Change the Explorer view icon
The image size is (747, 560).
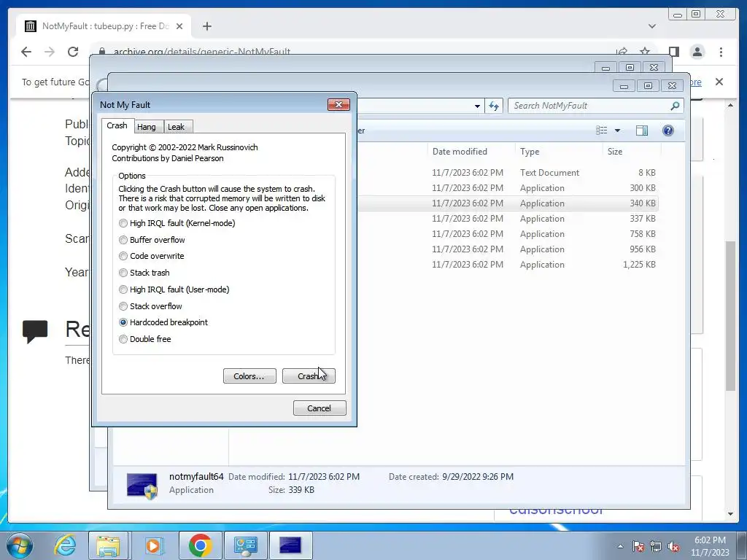[x=602, y=131]
